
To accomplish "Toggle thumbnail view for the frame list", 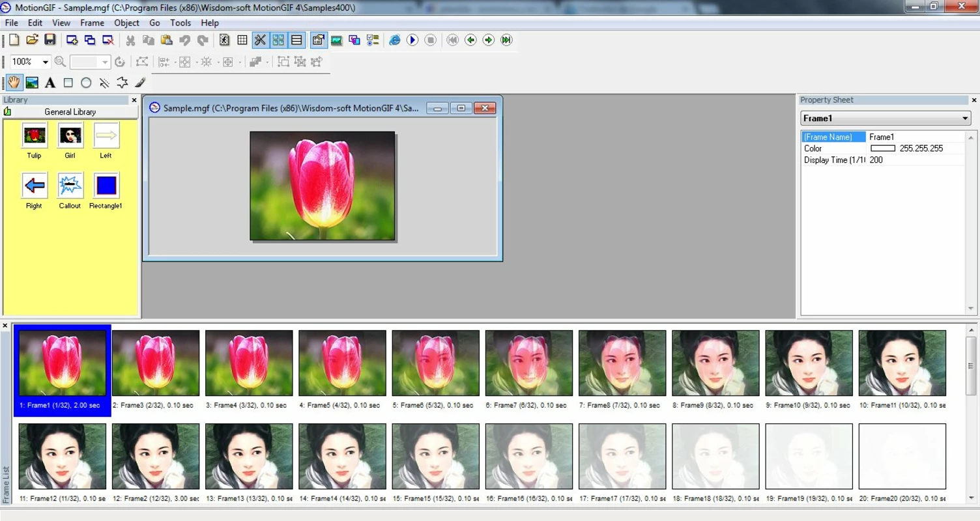I will (278, 40).
